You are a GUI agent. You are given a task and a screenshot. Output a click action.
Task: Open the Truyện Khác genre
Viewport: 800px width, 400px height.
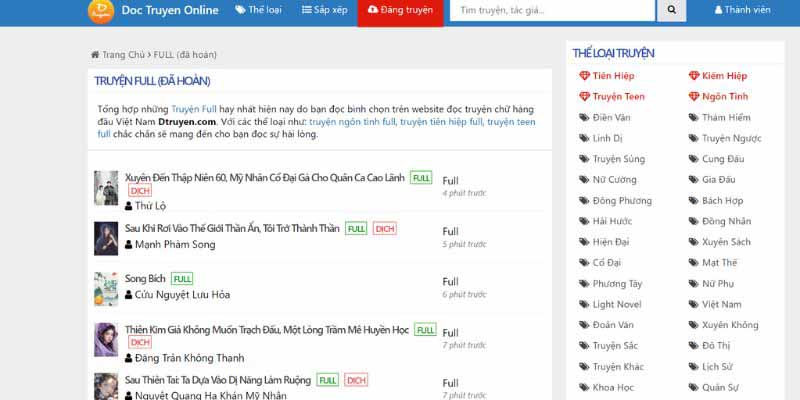click(618, 367)
